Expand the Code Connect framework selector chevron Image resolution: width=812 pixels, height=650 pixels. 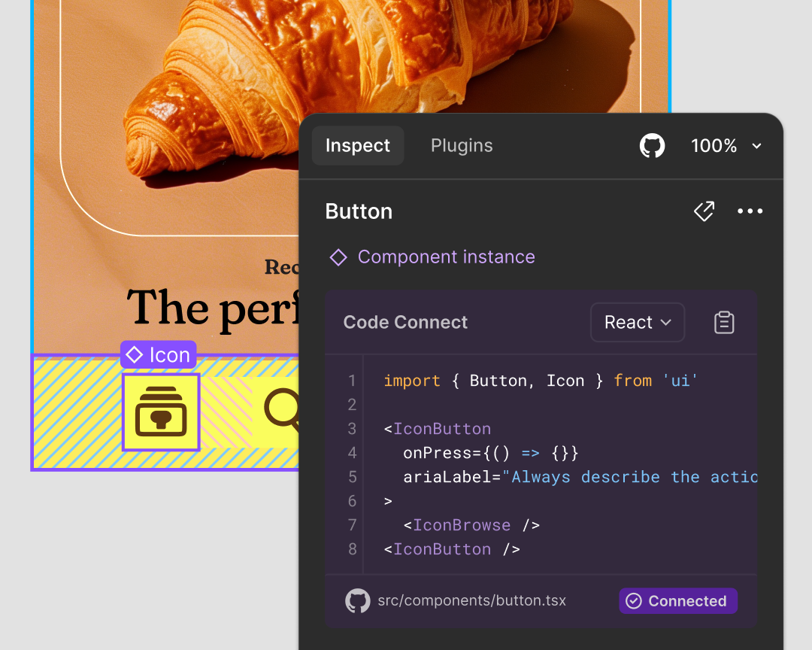pyautogui.click(x=666, y=322)
